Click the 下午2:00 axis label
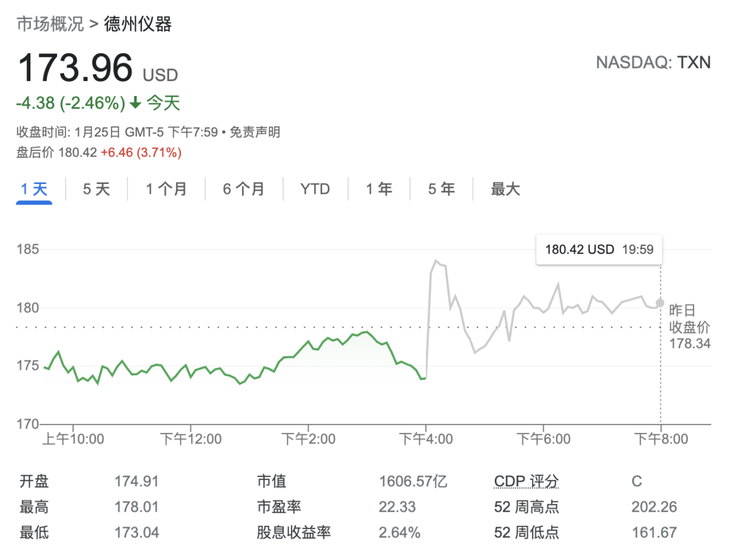 [x=308, y=439]
